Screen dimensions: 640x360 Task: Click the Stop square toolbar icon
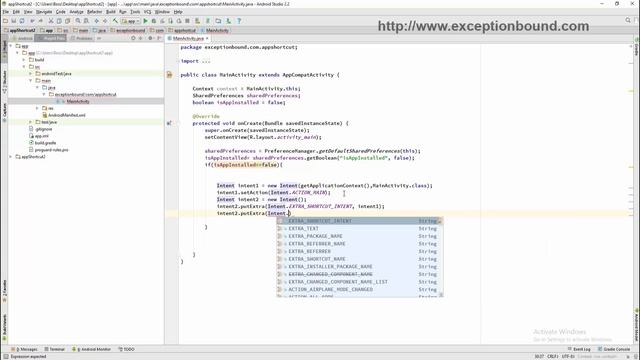(187, 21)
